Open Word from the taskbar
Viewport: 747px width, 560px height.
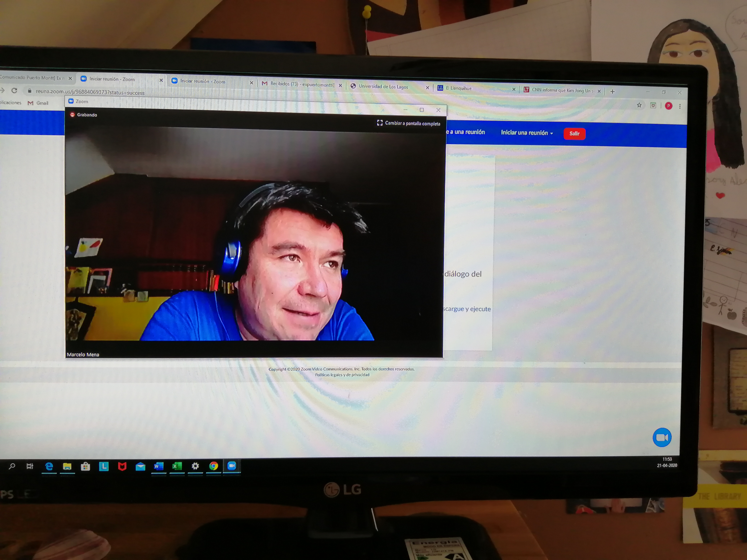click(x=158, y=466)
